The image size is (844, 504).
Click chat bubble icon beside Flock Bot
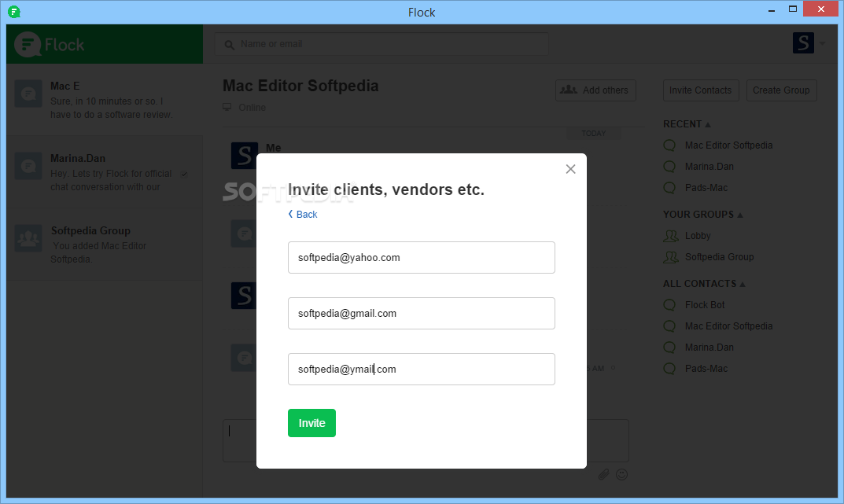pyautogui.click(x=669, y=305)
